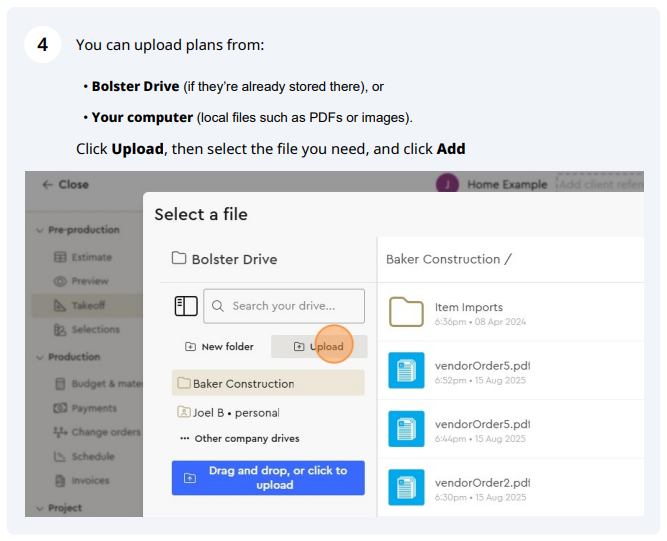Click the Bolster Drive title
667x541 pixels.
point(234,259)
